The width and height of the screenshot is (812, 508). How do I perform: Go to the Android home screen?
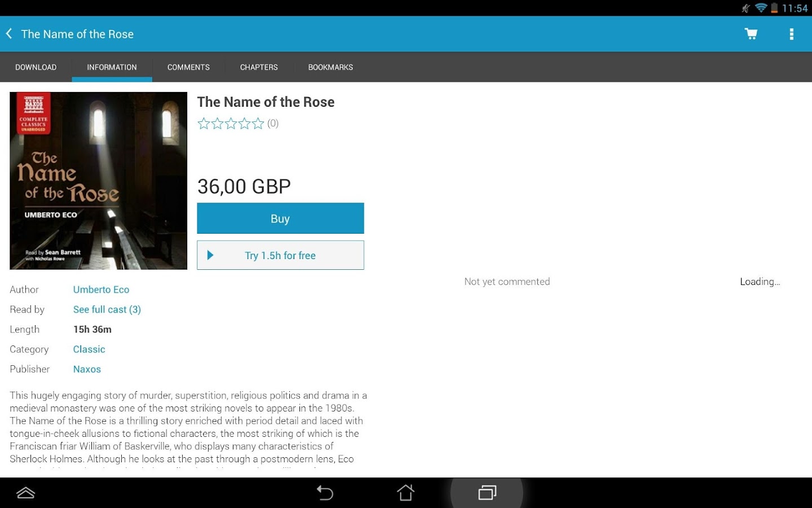pos(405,493)
